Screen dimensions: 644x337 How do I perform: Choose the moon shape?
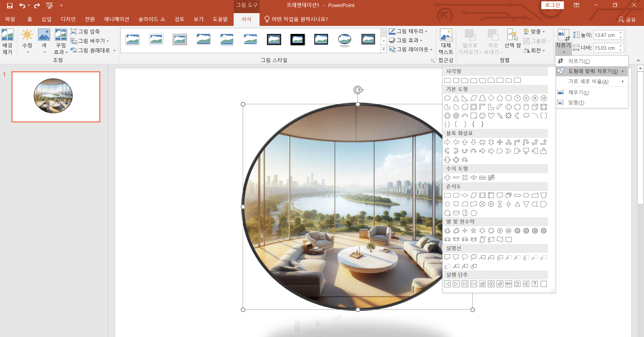[x=517, y=116]
